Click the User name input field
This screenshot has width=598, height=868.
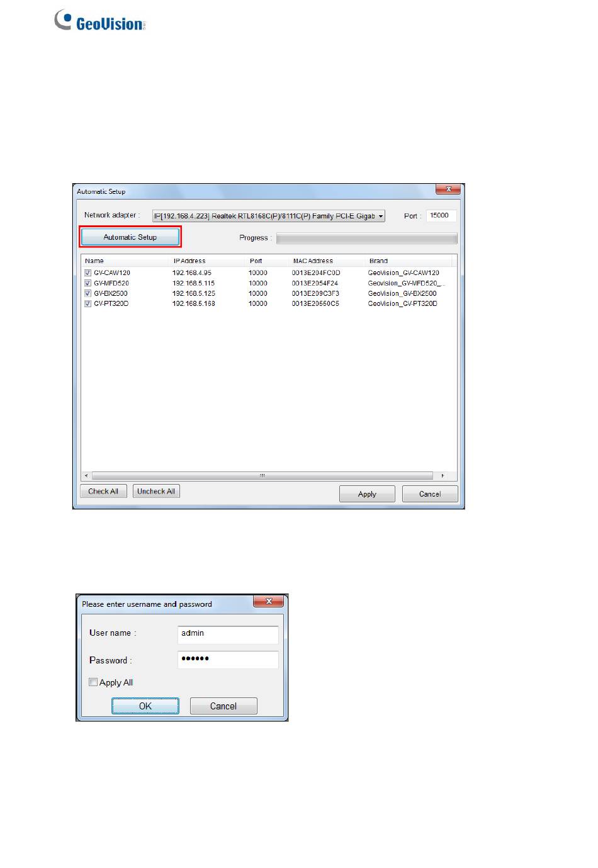[228, 634]
